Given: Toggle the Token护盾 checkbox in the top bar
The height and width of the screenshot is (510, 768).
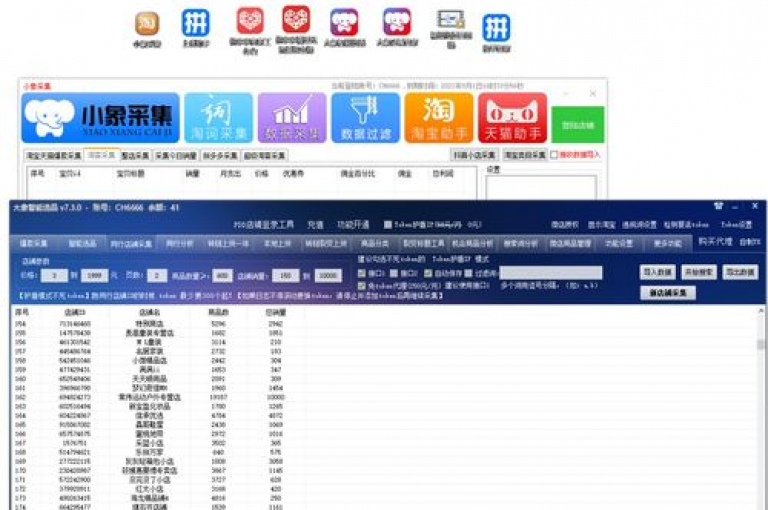Looking at the screenshot, I should click(x=387, y=225).
